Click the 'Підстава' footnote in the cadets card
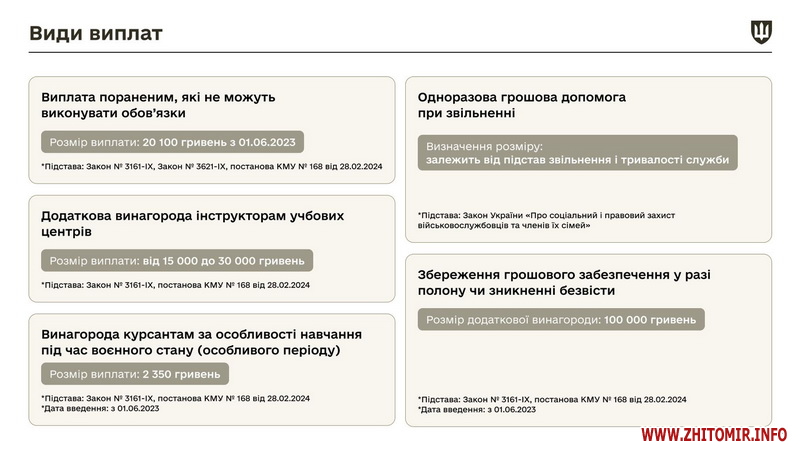 pos(175,398)
